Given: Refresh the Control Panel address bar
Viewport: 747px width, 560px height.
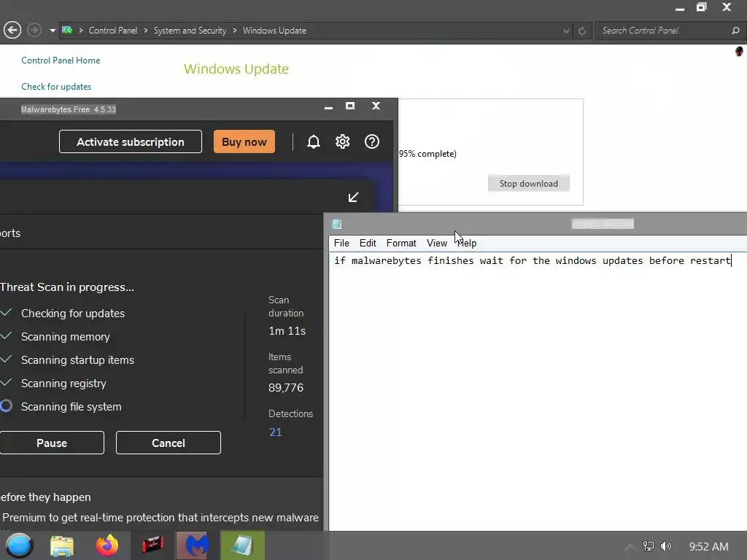Looking at the screenshot, I should pos(581,31).
